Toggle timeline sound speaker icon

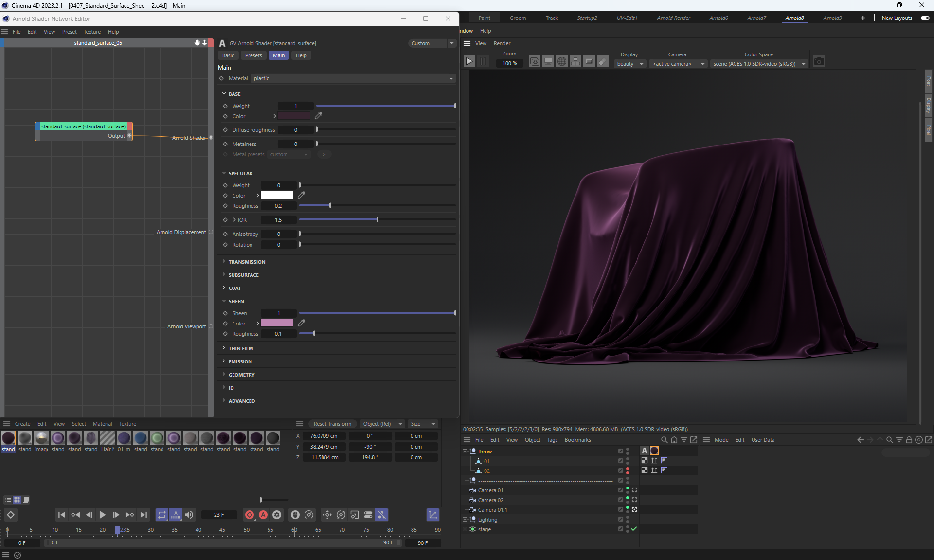[189, 515]
